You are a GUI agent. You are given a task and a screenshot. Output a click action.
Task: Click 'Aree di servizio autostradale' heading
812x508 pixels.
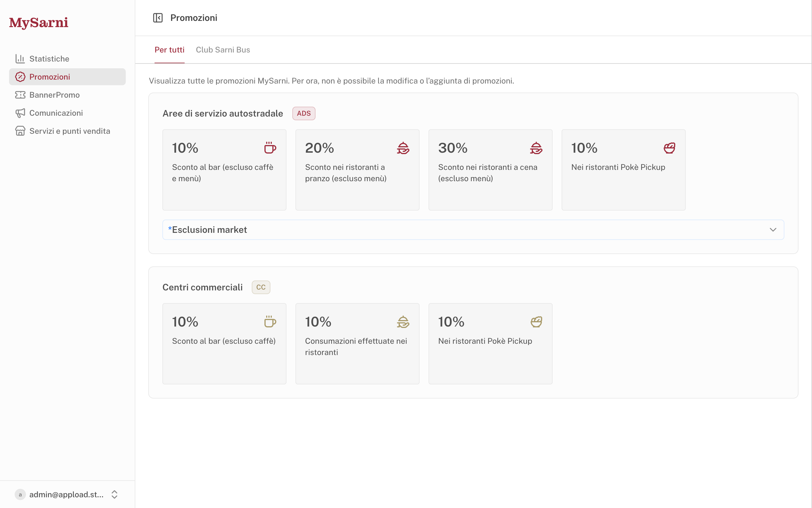coord(223,113)
